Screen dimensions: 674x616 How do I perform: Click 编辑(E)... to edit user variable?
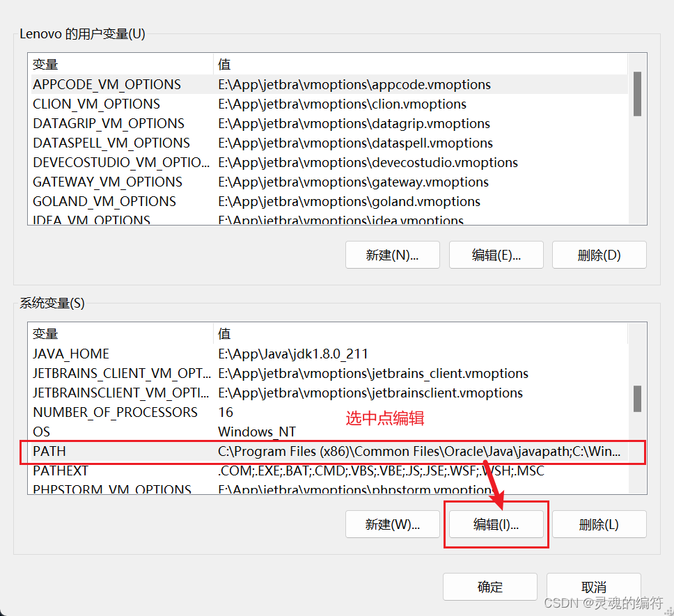[496, 255]
